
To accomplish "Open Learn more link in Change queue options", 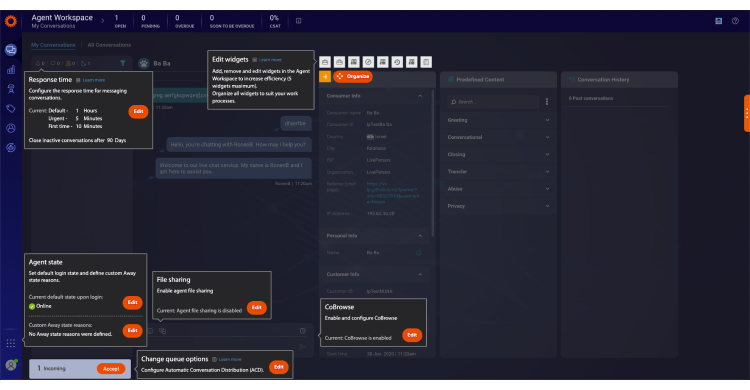I will (230, 359).
